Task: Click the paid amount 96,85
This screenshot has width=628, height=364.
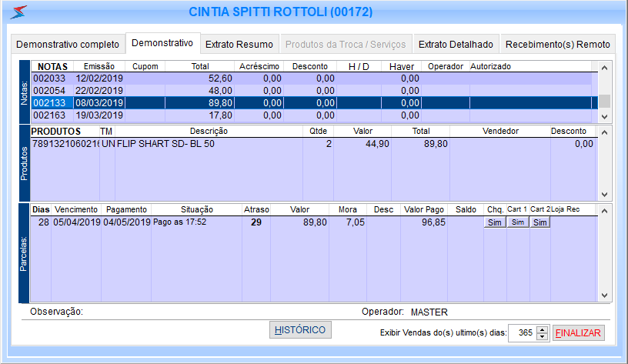Action: [433, 222]
